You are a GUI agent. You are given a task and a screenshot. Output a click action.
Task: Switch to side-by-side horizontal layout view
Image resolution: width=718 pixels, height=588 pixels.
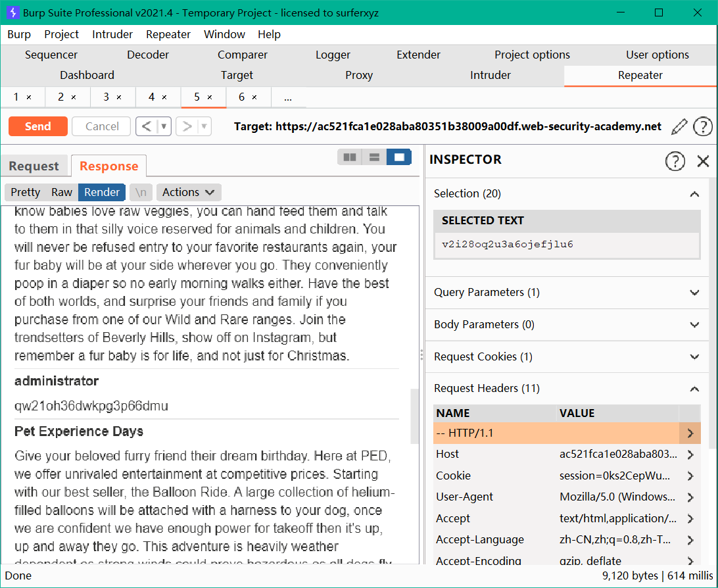click(350, 157)
